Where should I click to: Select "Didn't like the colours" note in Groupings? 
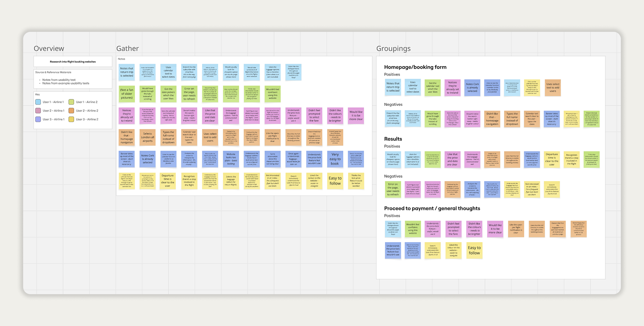click(x=474, y=229)
